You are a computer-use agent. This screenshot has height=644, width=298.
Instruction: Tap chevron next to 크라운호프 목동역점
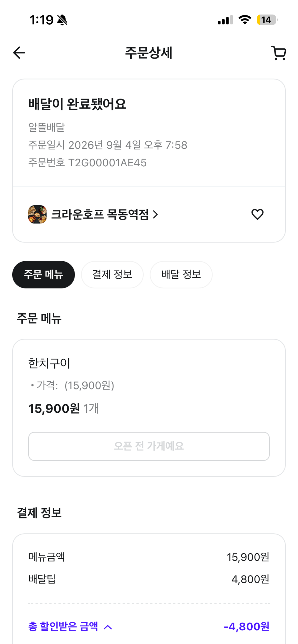155,214
